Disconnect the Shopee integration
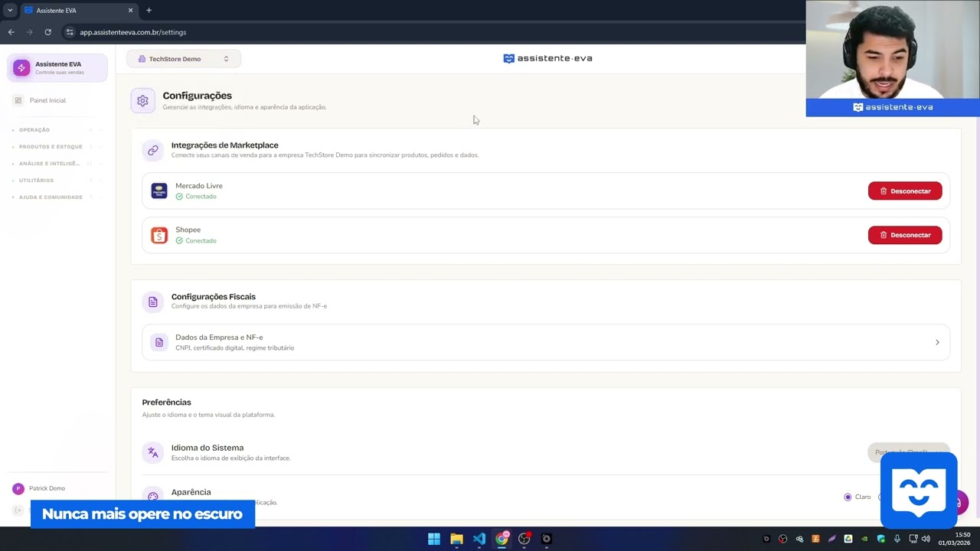 905,235
